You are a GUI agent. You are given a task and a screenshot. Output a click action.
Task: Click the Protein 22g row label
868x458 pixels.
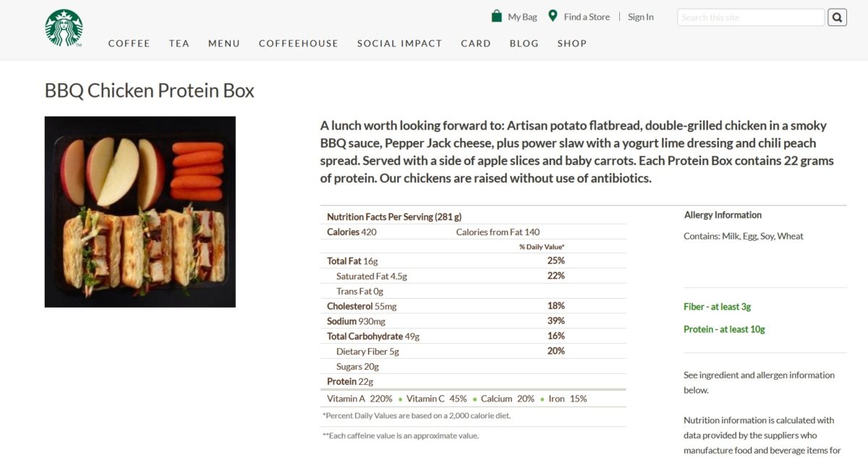[x=350, y=381]
